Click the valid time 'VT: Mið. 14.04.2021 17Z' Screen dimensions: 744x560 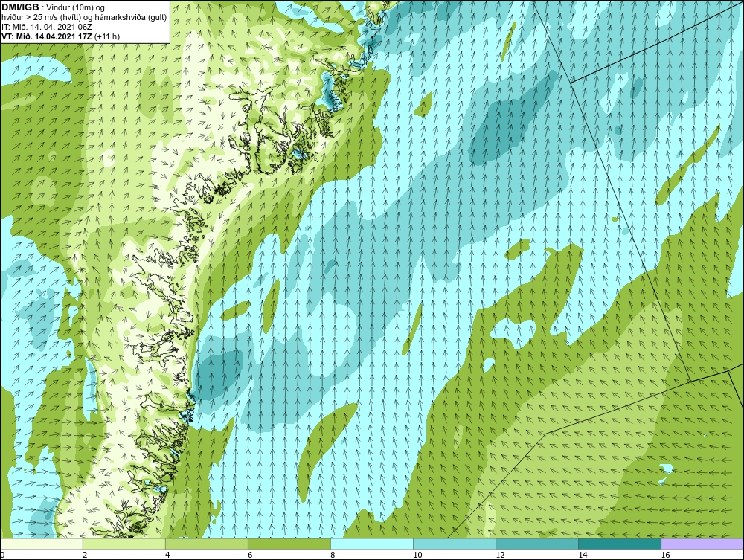47,36
